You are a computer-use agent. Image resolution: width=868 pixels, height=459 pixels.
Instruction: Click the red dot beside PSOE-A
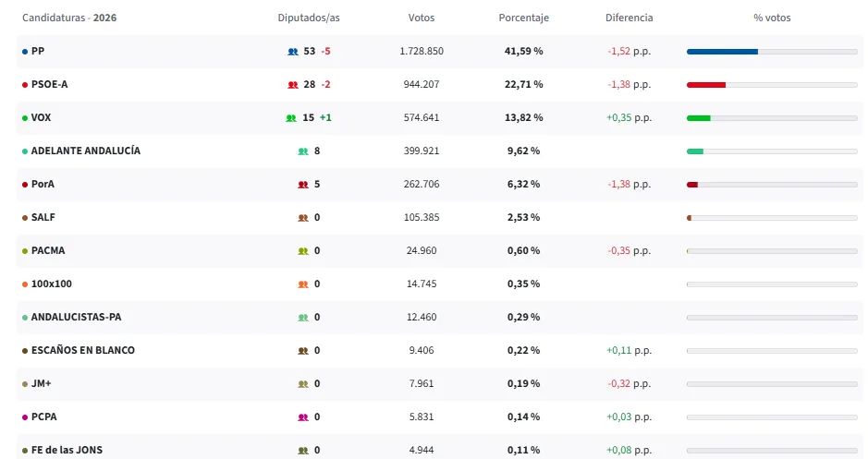(x=25, y=85)
